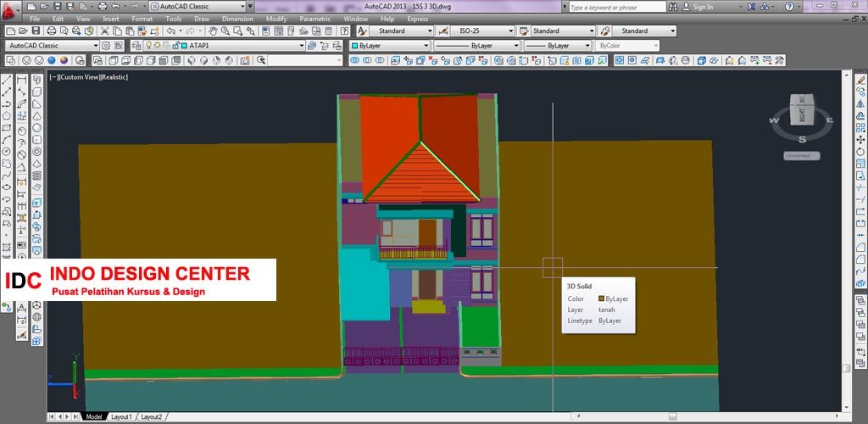Open the Format menu
Image resolution: width=868 pixels, height=424 pixels.
pos(142,19)
